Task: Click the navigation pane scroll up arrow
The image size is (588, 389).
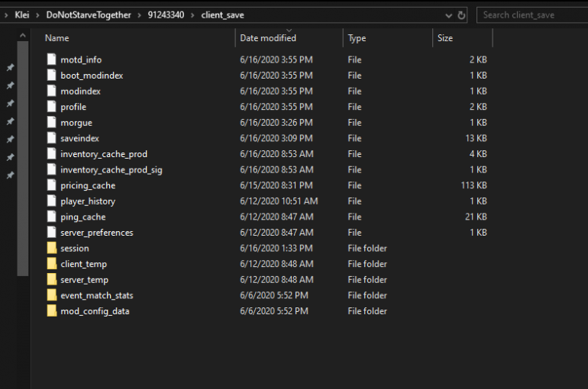Action: (22, 36)
